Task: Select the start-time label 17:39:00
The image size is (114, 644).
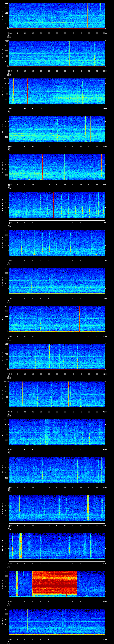Action: coord(9,336)
